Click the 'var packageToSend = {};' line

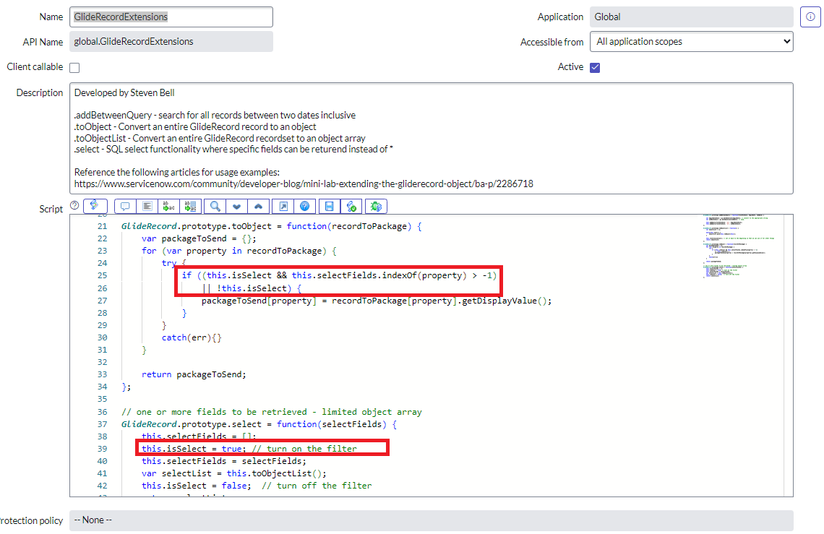[199, 239]
